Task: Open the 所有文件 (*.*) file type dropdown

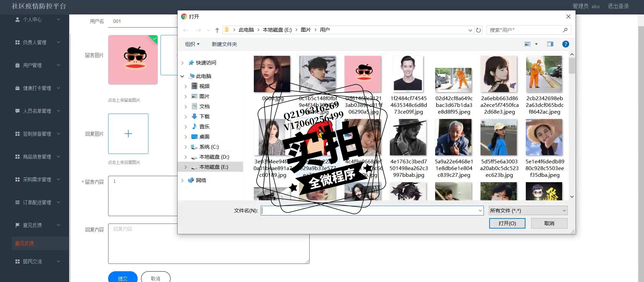Action: (528, 211)
